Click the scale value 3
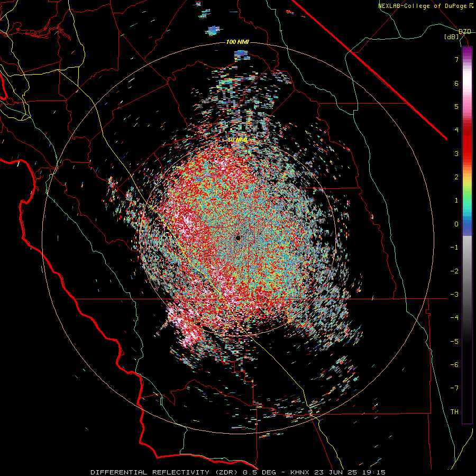 [x=456, y=153]
